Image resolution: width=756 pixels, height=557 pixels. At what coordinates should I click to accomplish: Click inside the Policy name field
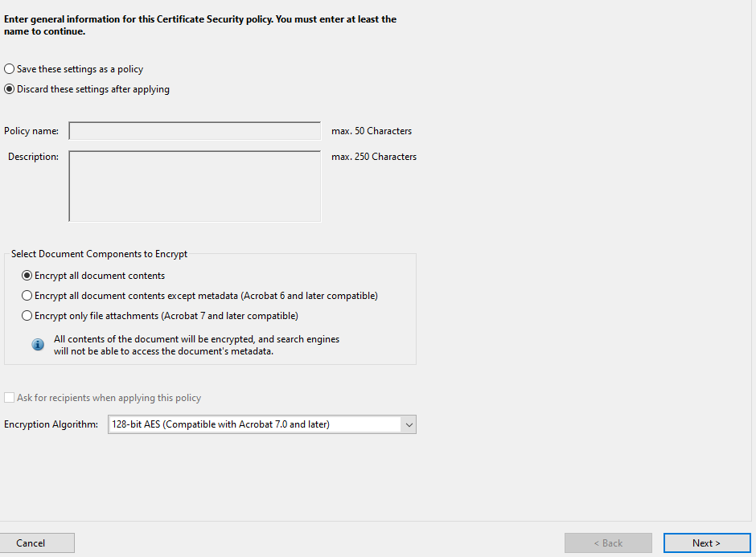click(195, 131)
